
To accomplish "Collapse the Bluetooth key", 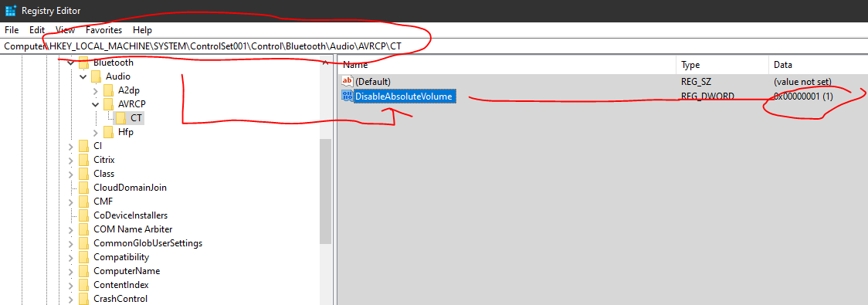I will 70,63.
